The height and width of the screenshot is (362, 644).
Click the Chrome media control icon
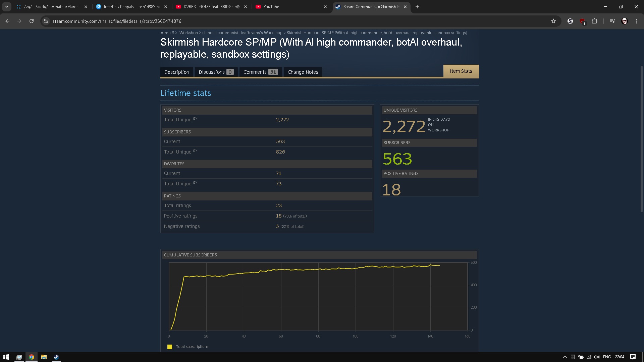coord(612,21)
